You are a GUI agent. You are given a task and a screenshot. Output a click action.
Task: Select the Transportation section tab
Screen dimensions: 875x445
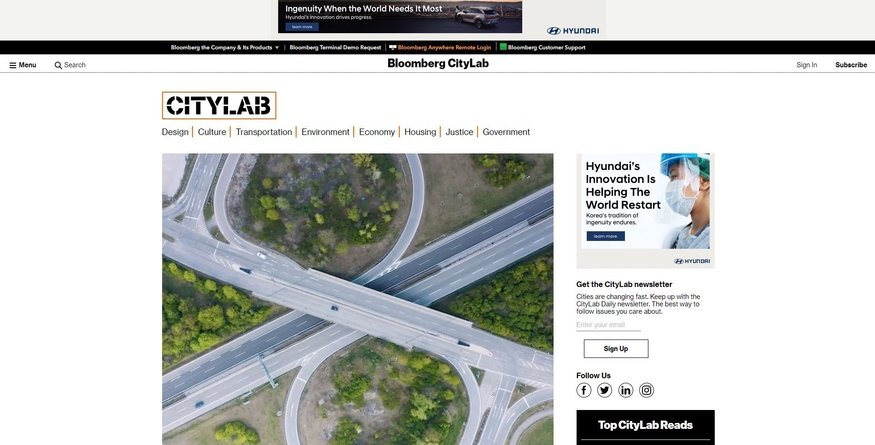tap(264, 132)
